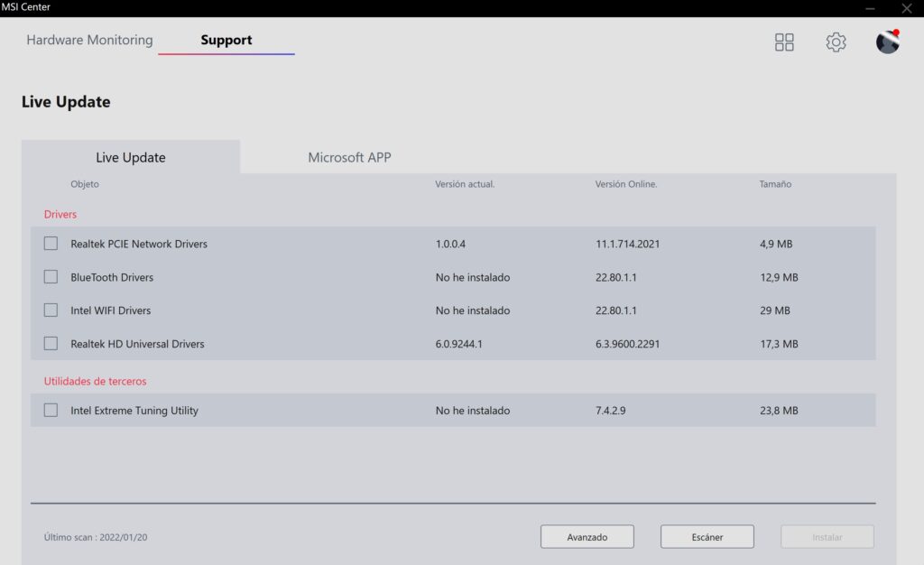
Task: Click the Live Update page title
Action: pos(66,102)
